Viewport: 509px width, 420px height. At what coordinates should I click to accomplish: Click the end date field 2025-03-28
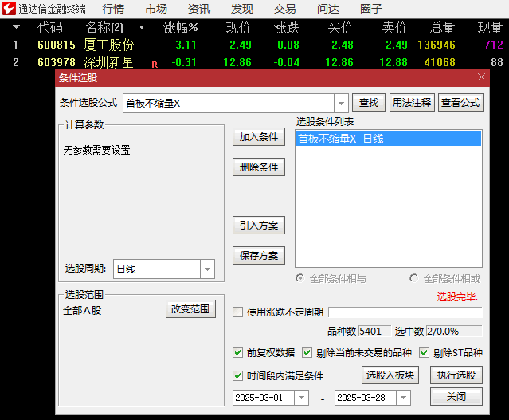pyautogui.click(x=366, y=398)
